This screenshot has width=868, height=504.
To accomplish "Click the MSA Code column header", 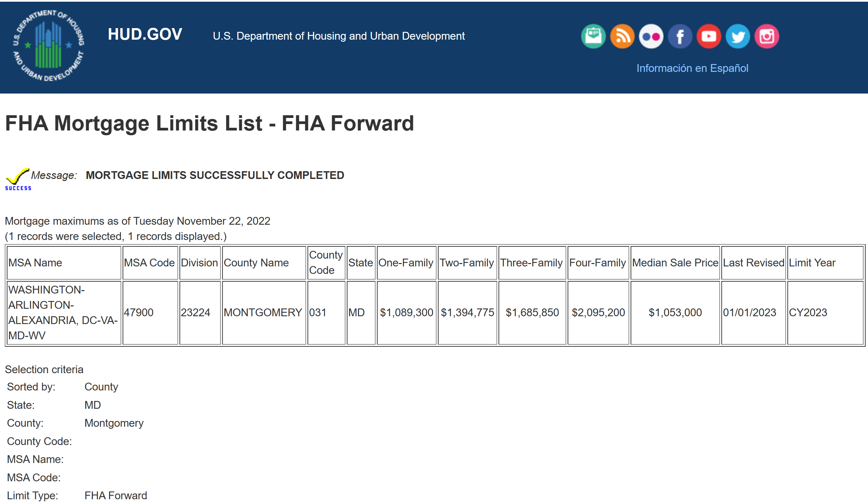I will (x=150, y=263).
